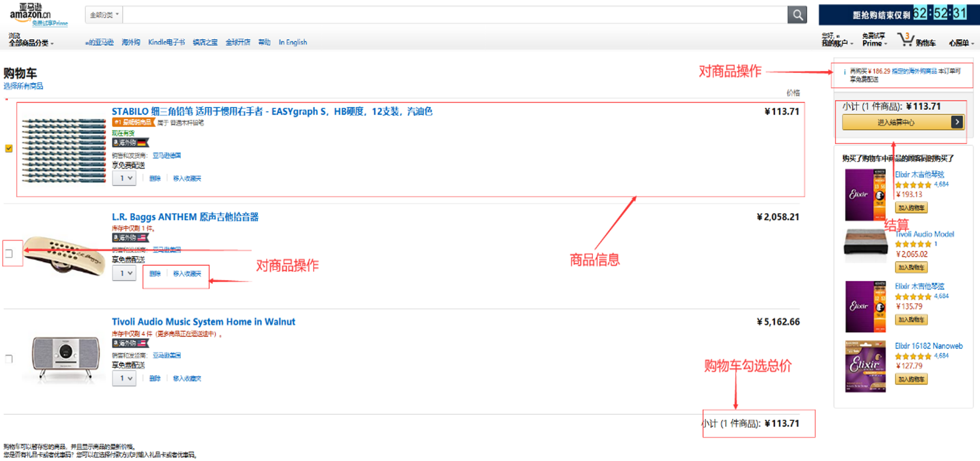Open thumbnail of Elixir strings priced ¥193.13
Screen dimensions: 980x461
click(x=865, y=195)
